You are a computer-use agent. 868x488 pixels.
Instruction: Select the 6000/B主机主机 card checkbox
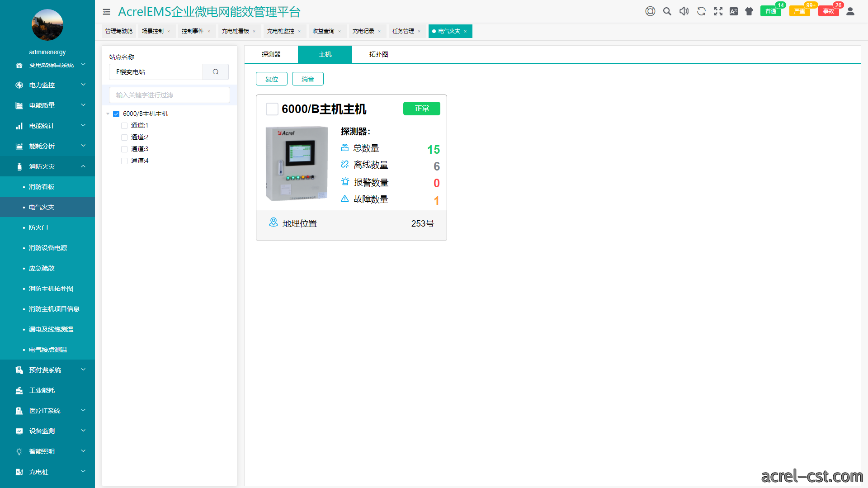click(x=272, y=109)
